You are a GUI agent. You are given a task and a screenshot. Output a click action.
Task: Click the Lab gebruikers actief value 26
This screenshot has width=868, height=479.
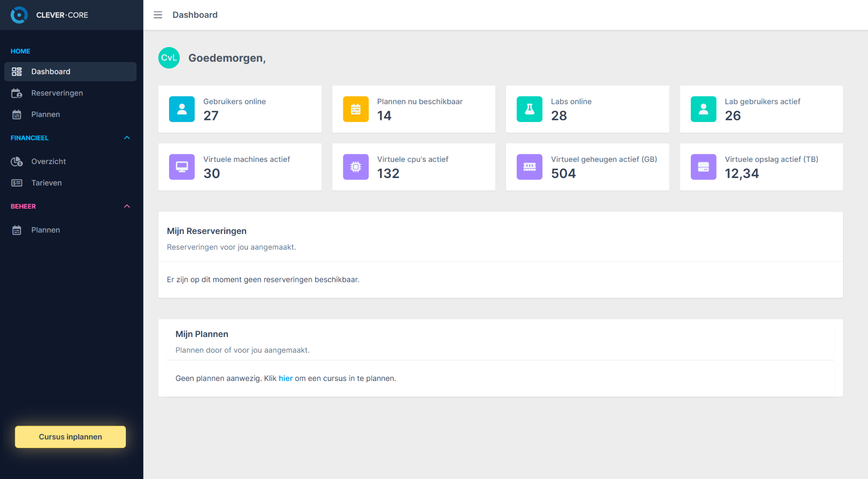(733, 115)
